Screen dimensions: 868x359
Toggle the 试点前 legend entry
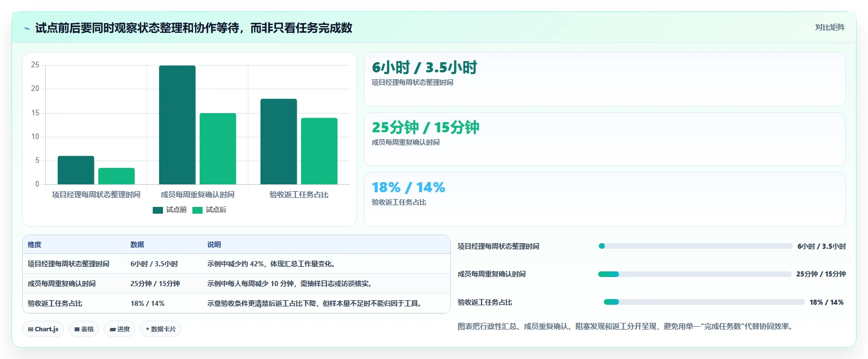point(170,210)
